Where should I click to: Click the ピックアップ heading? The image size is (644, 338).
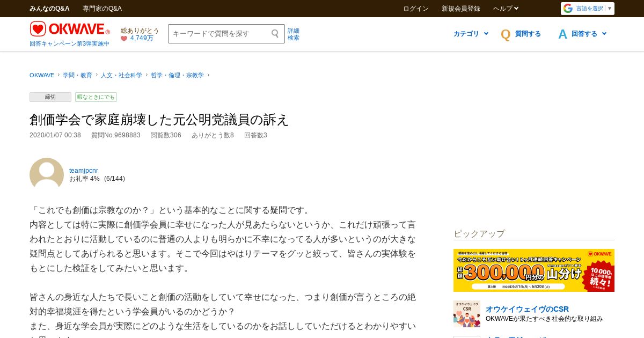pyautogui.click(x=479, y=234)
